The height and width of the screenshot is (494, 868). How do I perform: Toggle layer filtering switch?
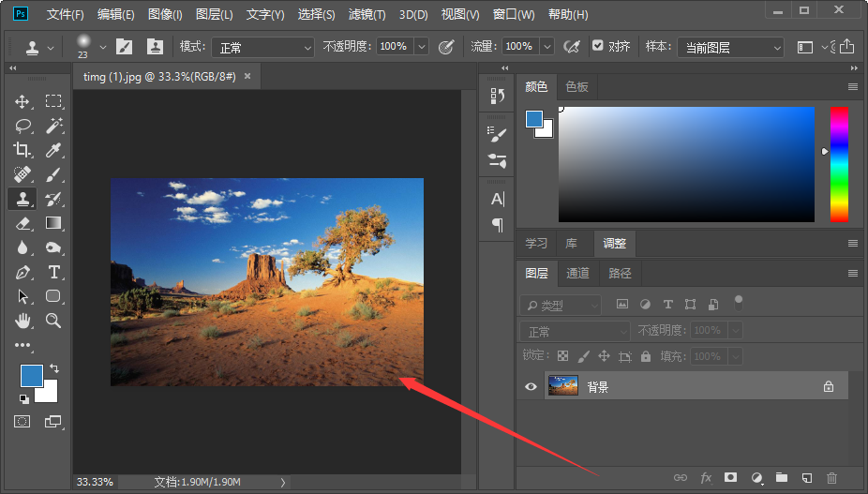click(x=738, y=303)
